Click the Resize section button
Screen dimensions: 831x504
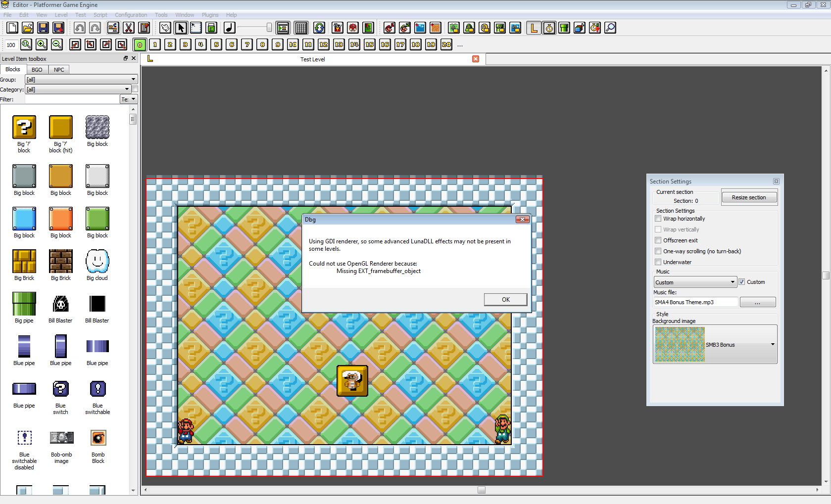click(x=749, y=197)
